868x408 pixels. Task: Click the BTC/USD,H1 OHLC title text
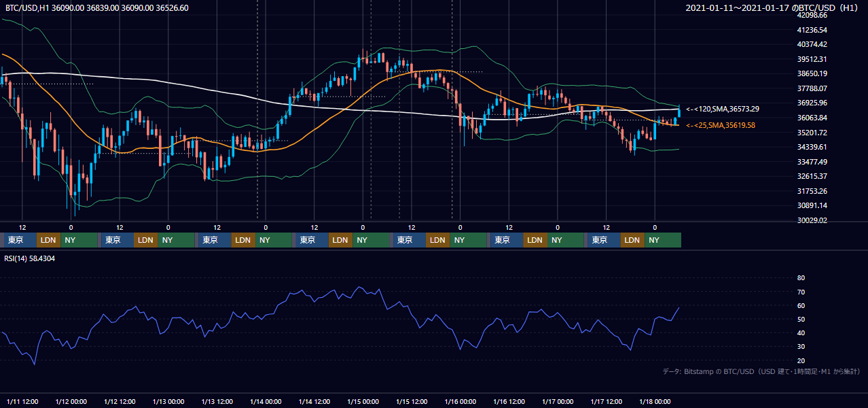click(x=97, y=7)
